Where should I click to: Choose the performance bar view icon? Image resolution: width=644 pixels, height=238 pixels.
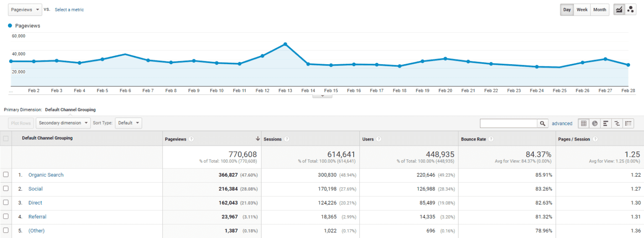coord(606,123)
